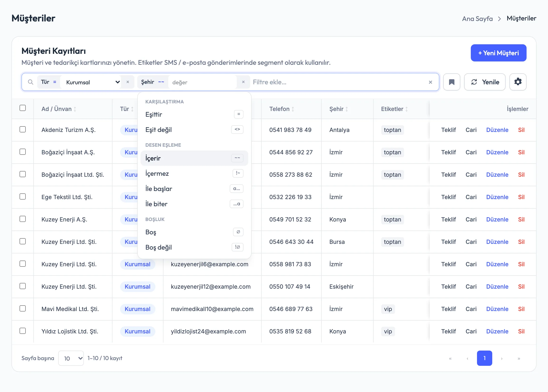Select the İle biter operator
Image resolution: width=548 pixels, height=392 pixels.
point(194,204)
